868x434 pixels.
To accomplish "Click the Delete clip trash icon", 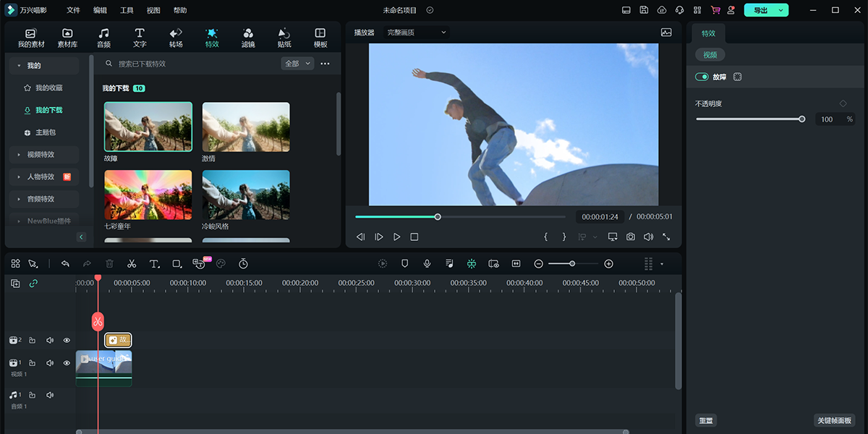I will click(x=109, y=263).
